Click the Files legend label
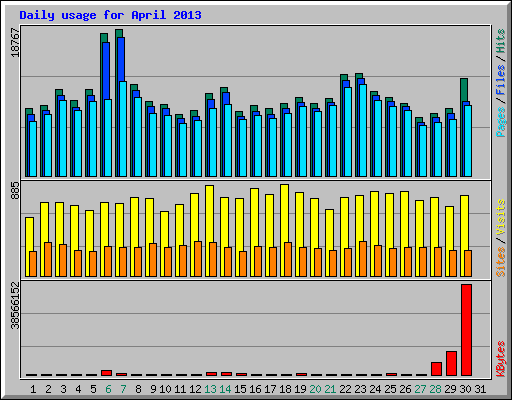Viewport: 512px width, 400px height. [x=501, y=80]
